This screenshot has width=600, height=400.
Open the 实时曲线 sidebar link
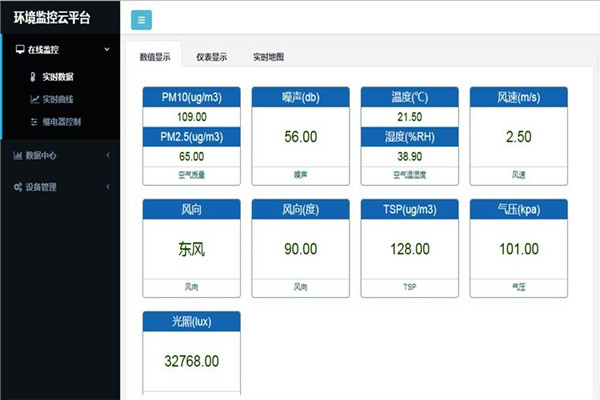[x=58, y=99]
